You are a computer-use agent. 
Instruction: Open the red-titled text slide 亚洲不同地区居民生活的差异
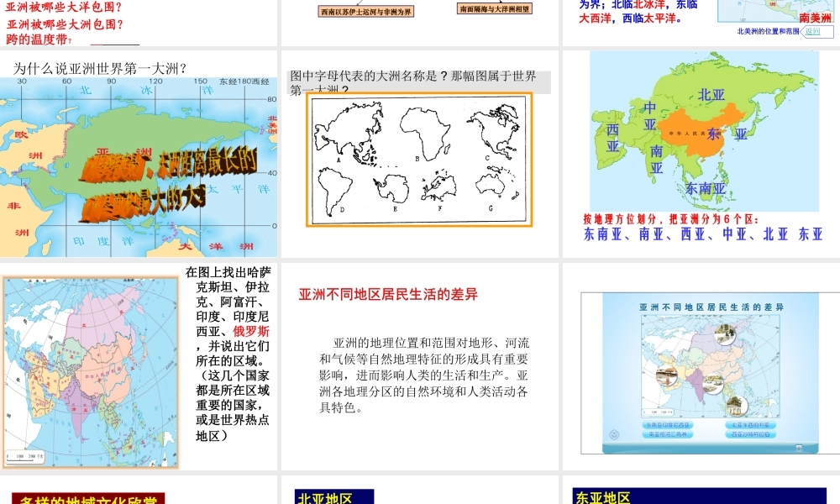(420, 366)
